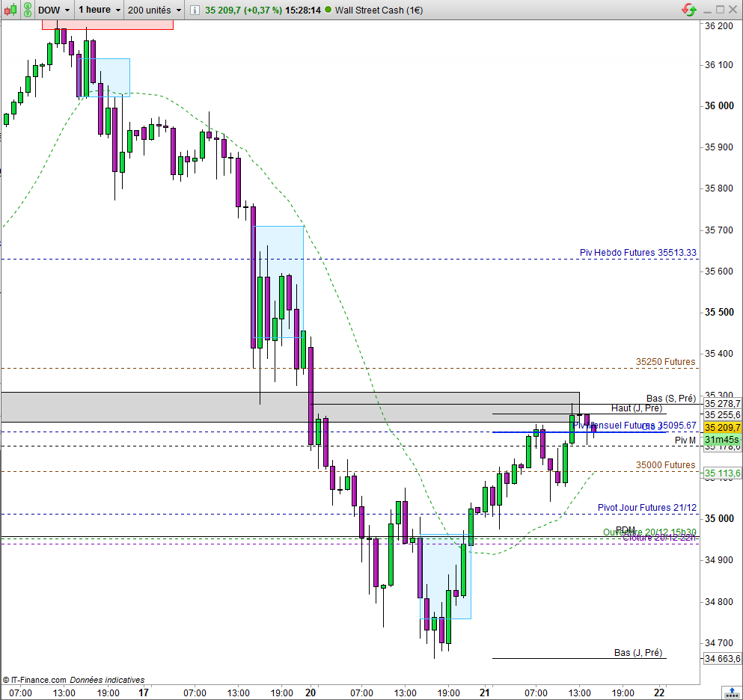The width and height of the screenshot is (743, 700).
Task: Click the 35250 Futures line label
Action: pos(665,362)
